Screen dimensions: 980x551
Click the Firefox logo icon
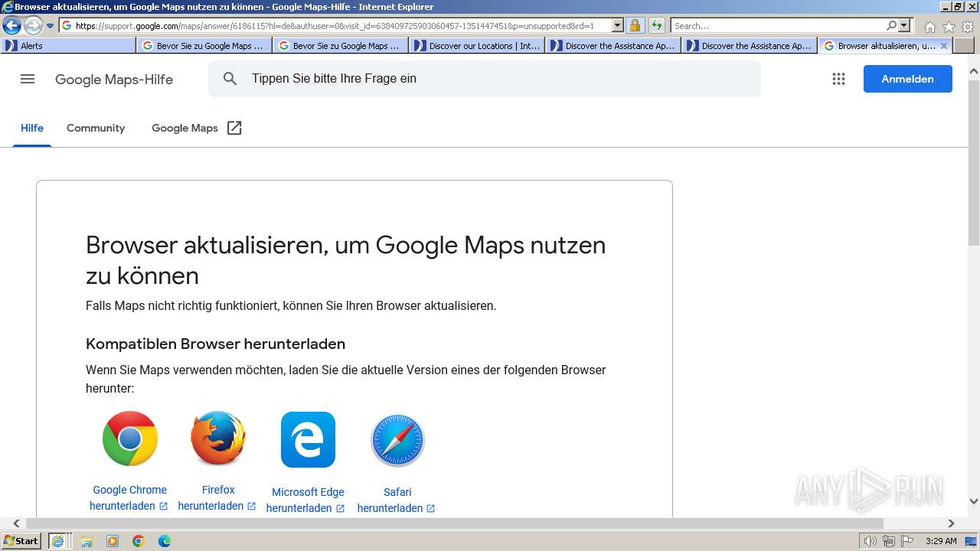(218, 439)
